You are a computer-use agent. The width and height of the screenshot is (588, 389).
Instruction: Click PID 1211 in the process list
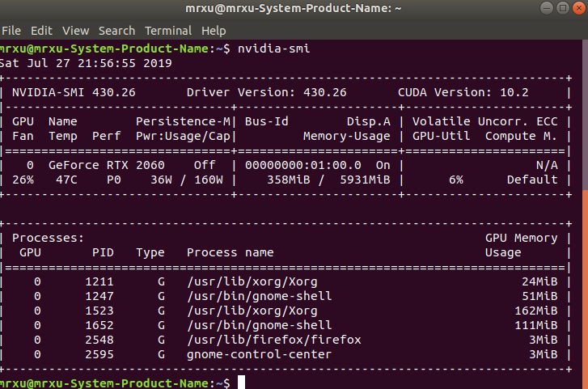pyautogui.click(x=99, y=281)
